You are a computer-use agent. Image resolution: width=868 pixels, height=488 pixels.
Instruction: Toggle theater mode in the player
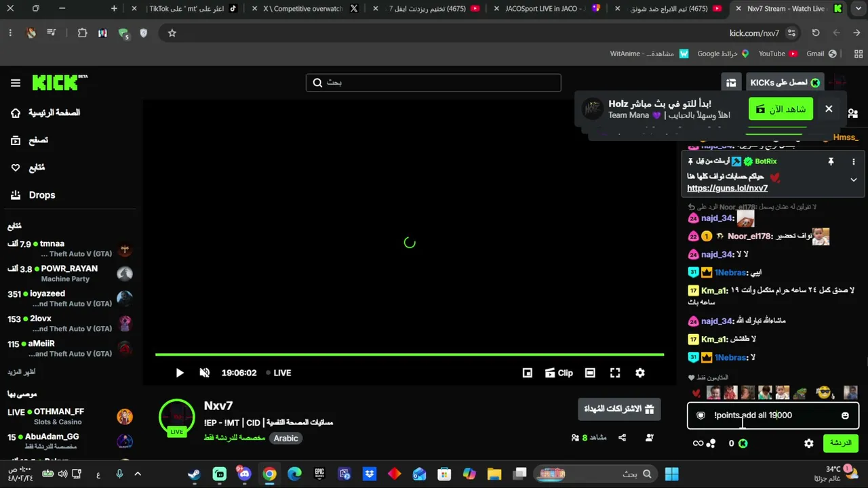pos(590,373)
